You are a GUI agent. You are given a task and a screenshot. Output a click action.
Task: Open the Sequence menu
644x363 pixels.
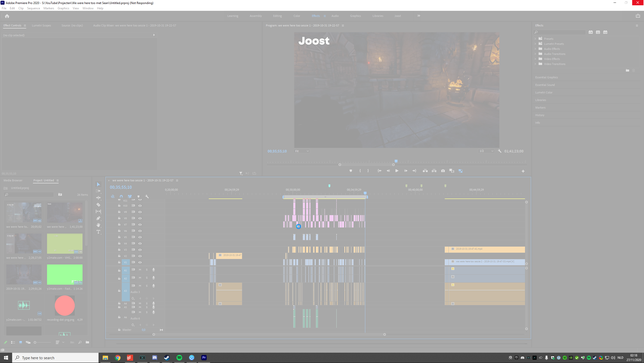[x=33, y=8]
